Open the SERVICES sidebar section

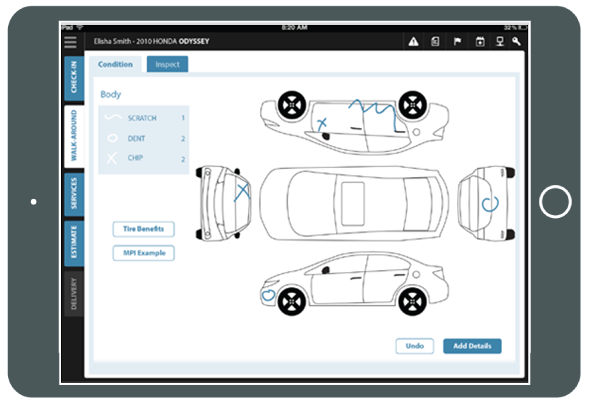(74, 194)
